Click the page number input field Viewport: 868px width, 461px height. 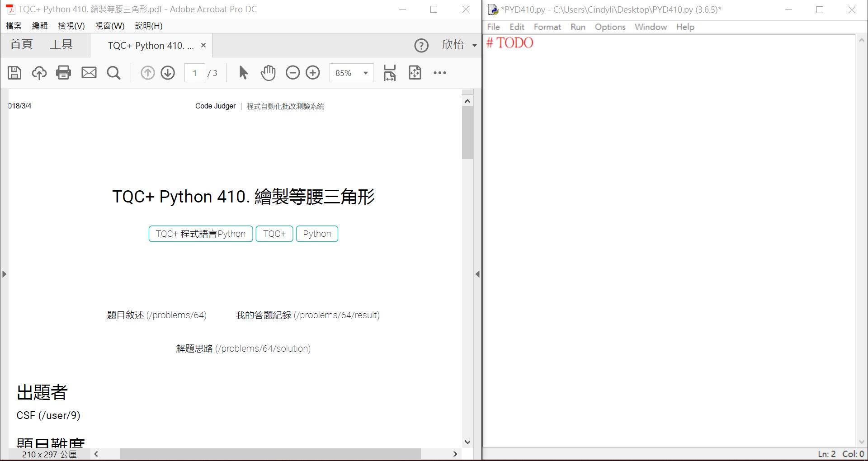195,73
